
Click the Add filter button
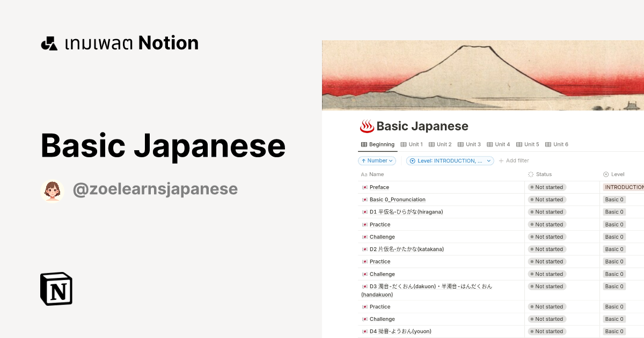(514, 160)
